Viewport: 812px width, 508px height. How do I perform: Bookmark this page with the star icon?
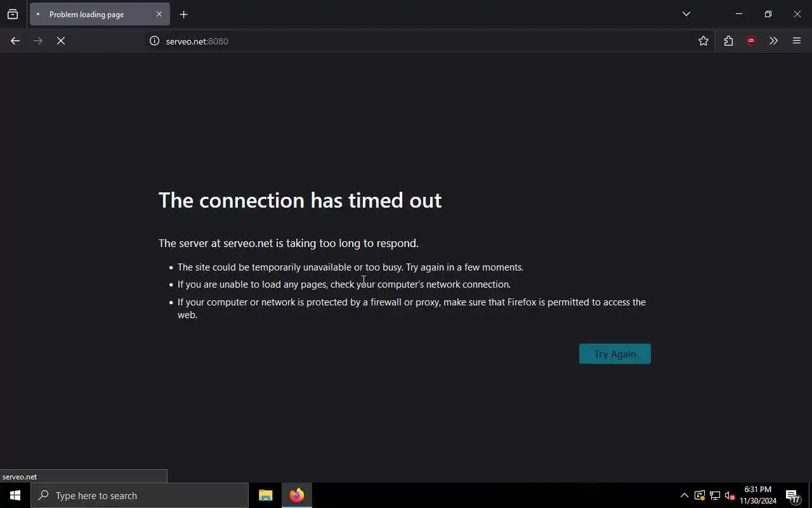pyautogui.click(x=704, y=41)
